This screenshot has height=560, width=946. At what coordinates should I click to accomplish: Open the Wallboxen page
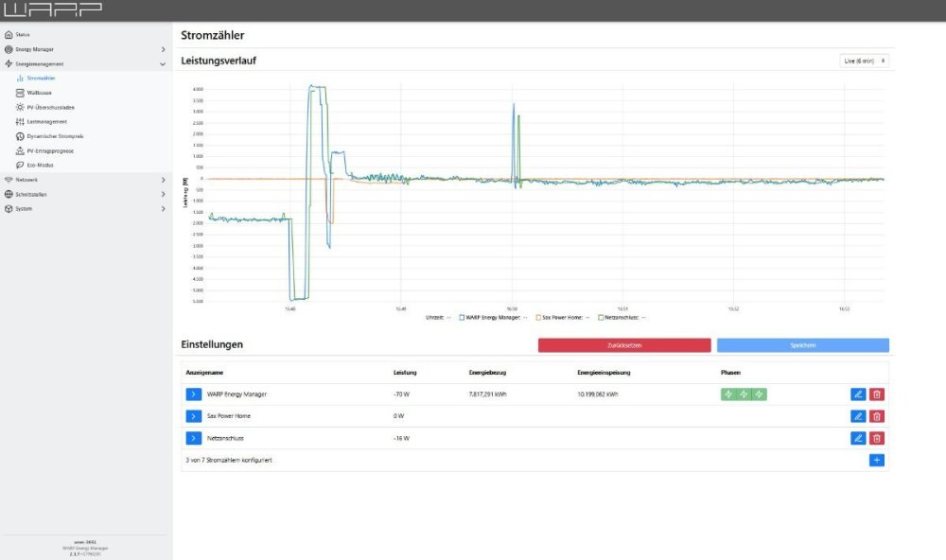(39, 93)
